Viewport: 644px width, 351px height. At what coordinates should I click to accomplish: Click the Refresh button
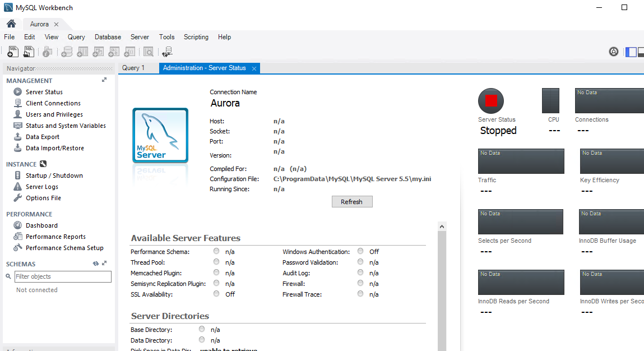(352, 202)
